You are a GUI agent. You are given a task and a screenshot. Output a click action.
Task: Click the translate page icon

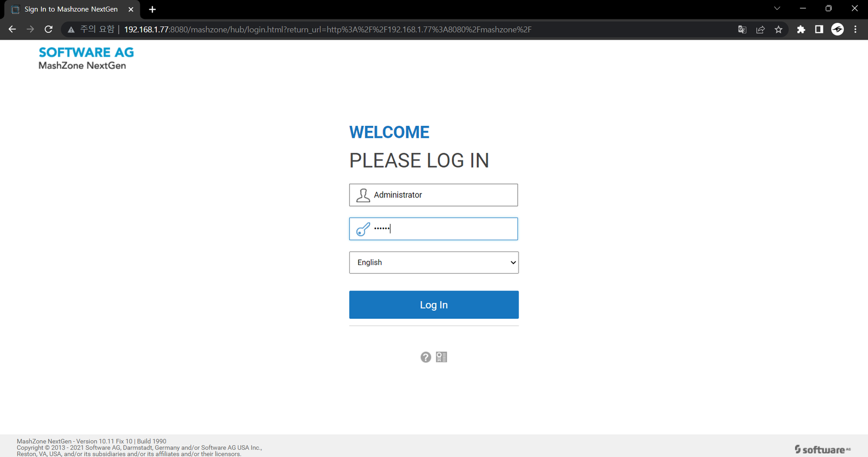click(x=742, y=30)
